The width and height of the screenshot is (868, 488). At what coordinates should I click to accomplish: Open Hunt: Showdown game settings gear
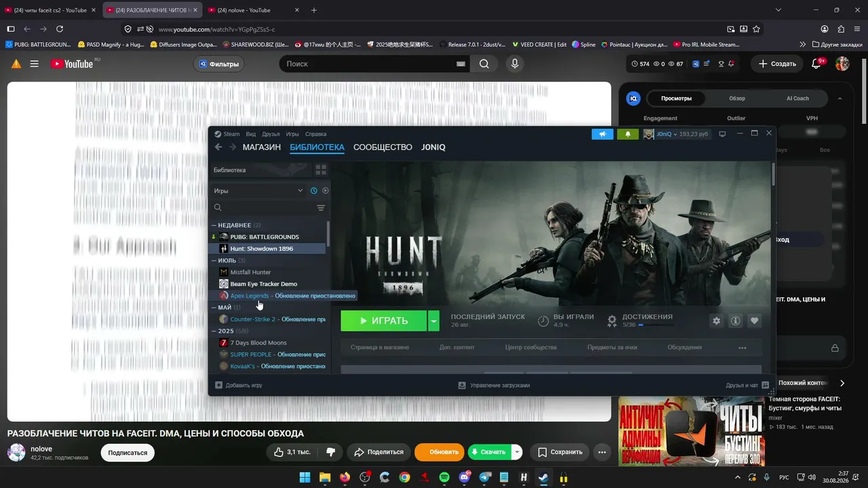[716, 321]
